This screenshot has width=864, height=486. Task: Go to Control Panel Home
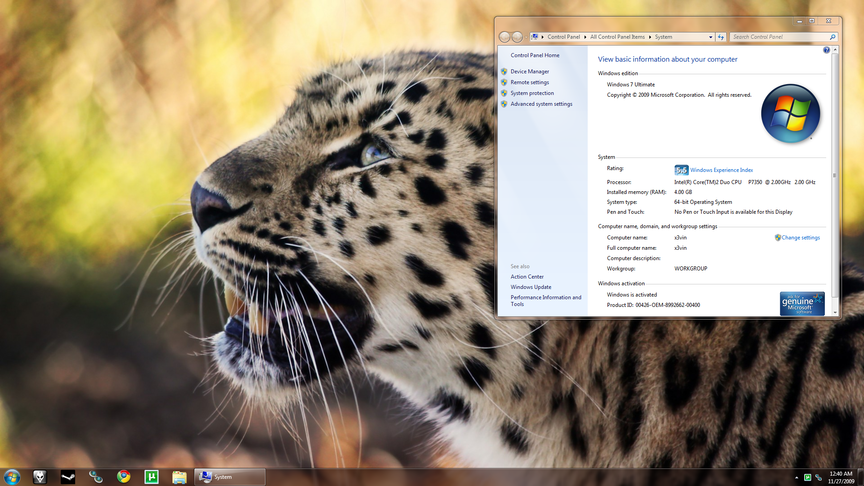pyautogui.click(x=535, y=55)
